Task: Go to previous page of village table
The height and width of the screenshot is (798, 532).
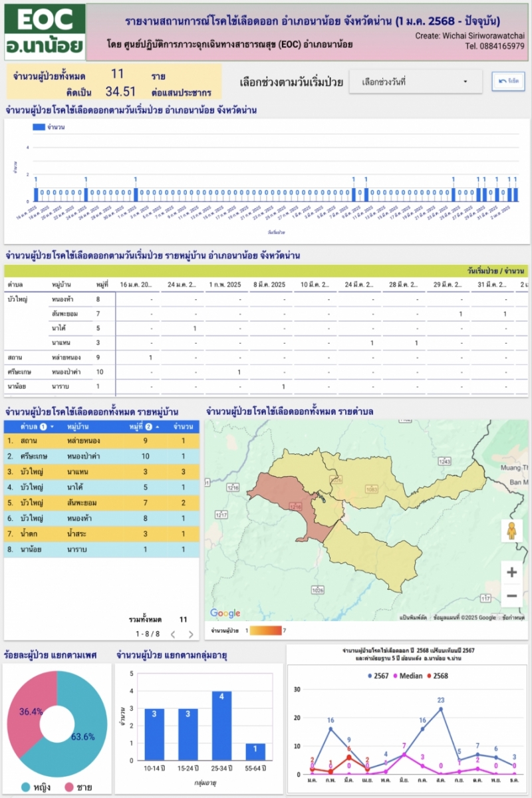Action: (x=174, y=634)
